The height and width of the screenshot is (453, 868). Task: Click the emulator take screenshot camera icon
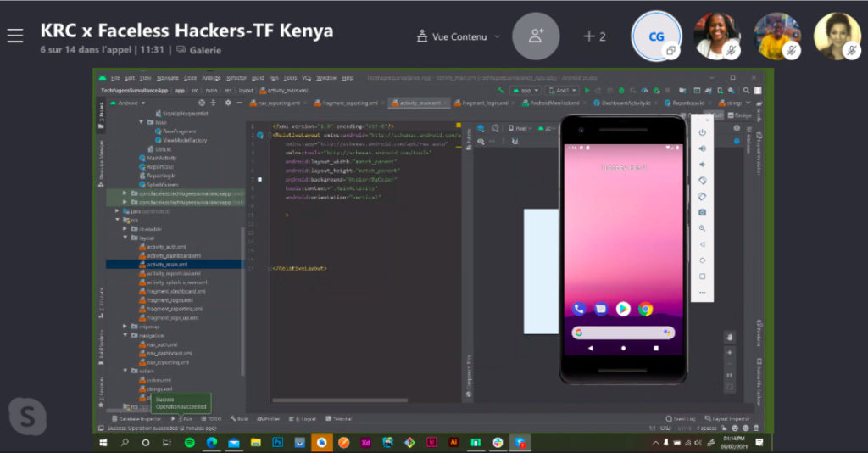coord(702,213)
